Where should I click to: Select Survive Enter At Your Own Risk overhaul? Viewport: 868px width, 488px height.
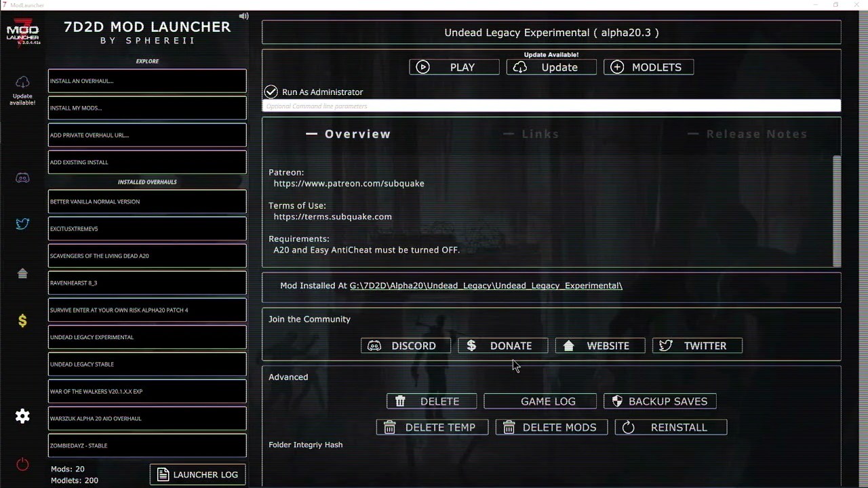click(x=147, y=310)
